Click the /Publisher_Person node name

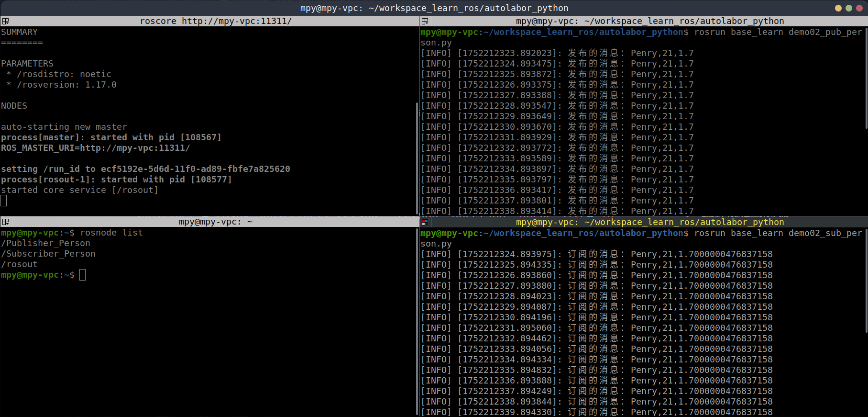click(45, 243)
